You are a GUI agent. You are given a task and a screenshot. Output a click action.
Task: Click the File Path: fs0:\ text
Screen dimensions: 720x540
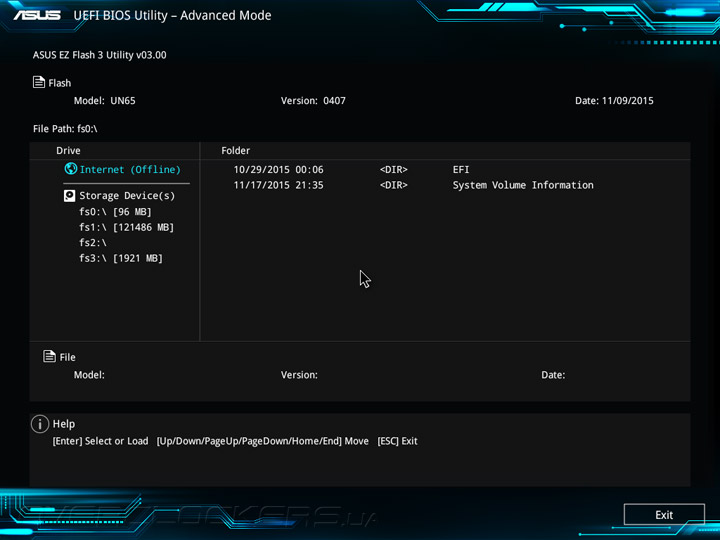click(x=65, y=129)
